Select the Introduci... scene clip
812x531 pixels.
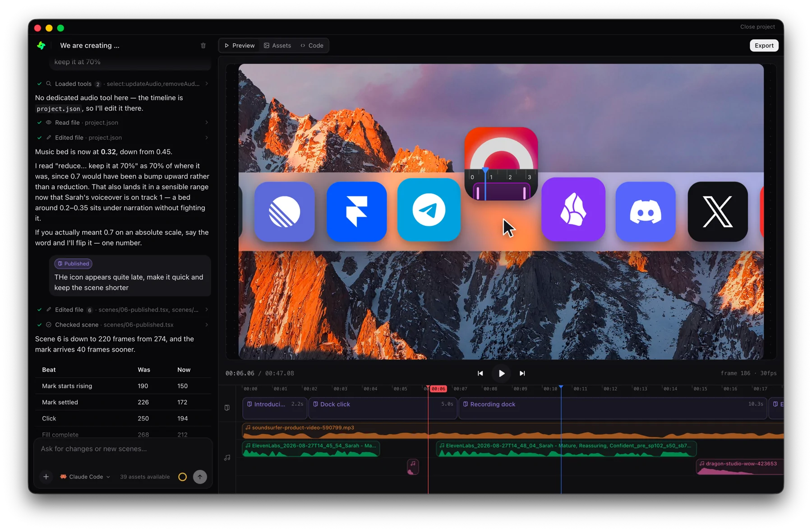[274, 408]
